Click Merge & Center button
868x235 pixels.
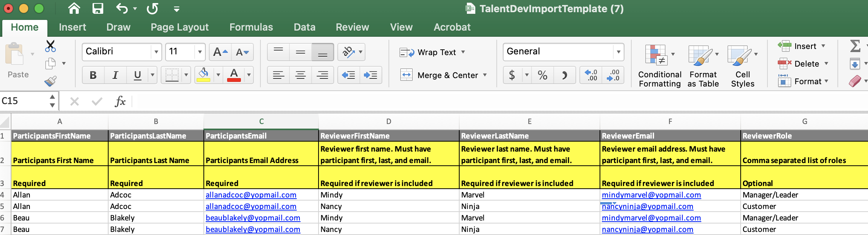click(x=439, y=75)
